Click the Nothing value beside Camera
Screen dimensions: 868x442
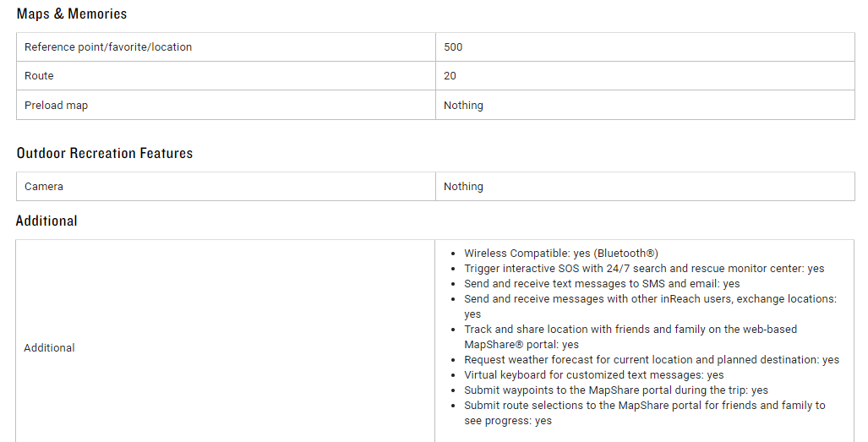point(463,187)
